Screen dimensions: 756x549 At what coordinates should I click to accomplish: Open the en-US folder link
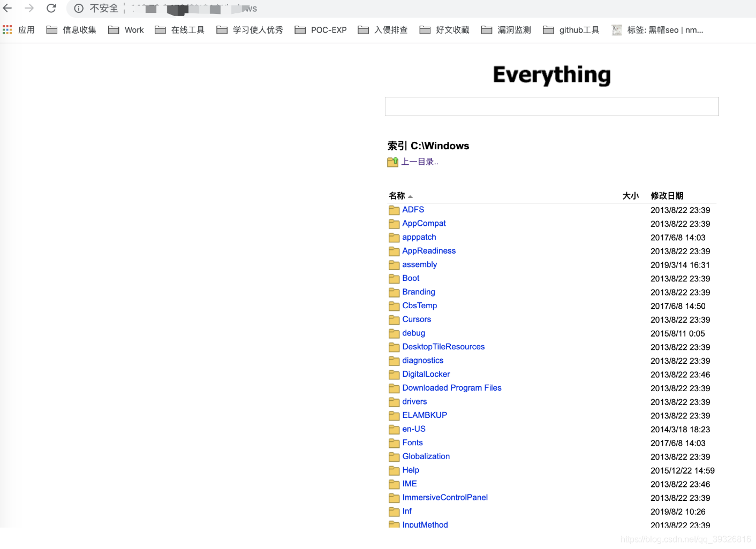click(x=414, y=429)
